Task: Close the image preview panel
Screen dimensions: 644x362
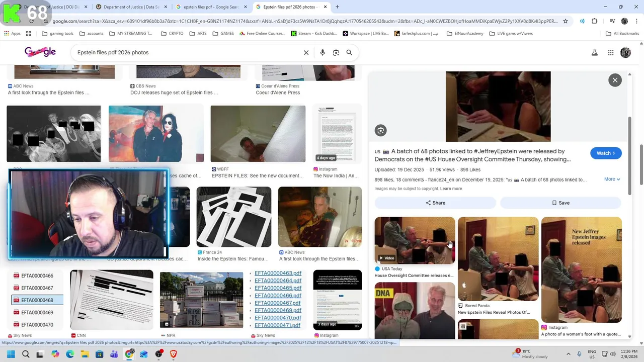Action: point(615,80)
